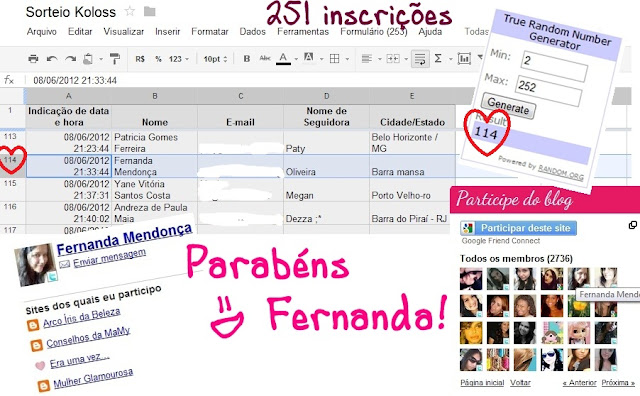Image resolution: width=640 pixels, height=396 pixels.
Task: Open the 10pt font size dropdown
Action: 215,59
